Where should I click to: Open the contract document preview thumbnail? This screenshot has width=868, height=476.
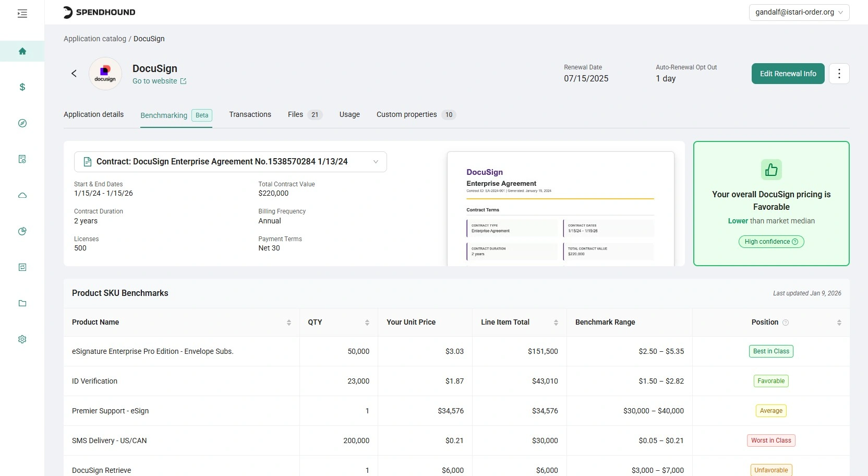click(x=561, y=209)
